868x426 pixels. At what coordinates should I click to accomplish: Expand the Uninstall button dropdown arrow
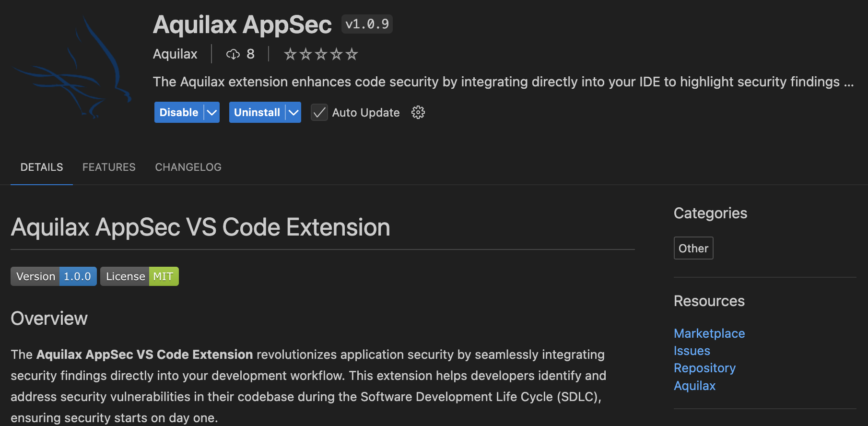coord(293,112)
